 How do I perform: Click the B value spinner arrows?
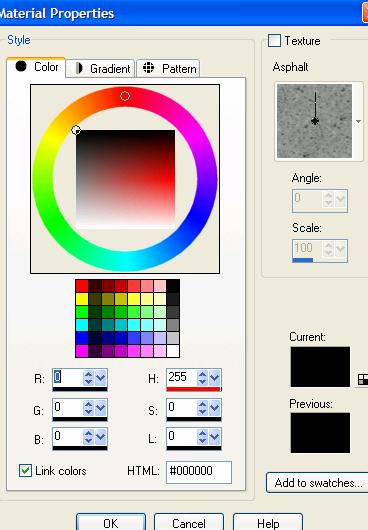(89, 437)
